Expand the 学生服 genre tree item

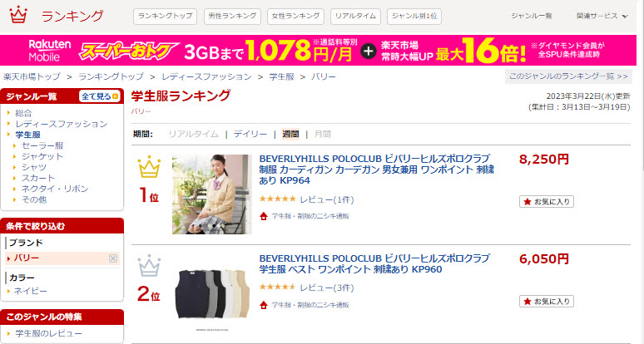click(x=28, y=135)
